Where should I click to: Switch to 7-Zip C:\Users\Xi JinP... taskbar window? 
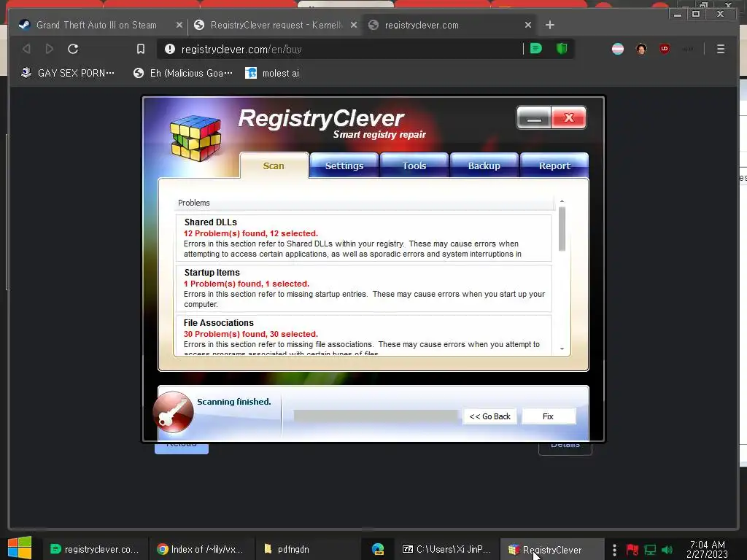447,549
